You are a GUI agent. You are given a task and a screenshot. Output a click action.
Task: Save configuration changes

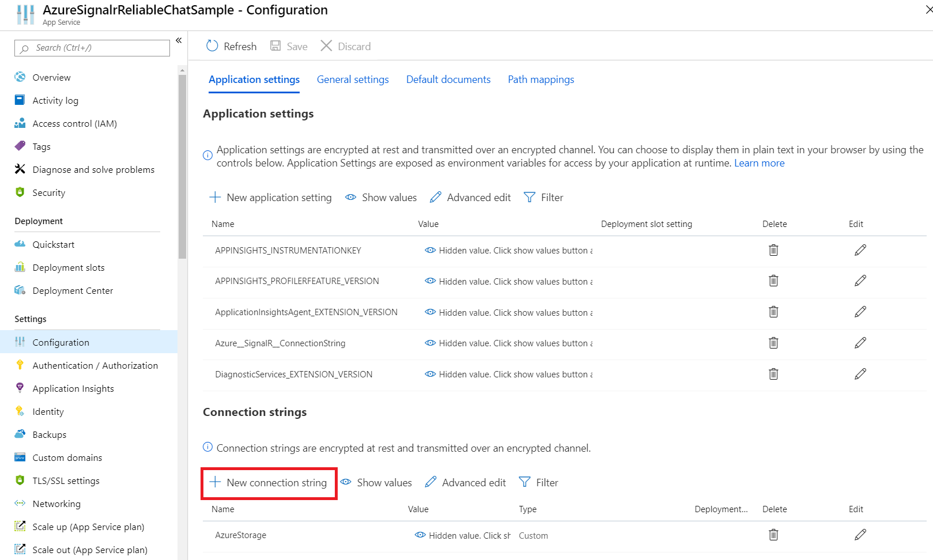click(x=289, y=46)
